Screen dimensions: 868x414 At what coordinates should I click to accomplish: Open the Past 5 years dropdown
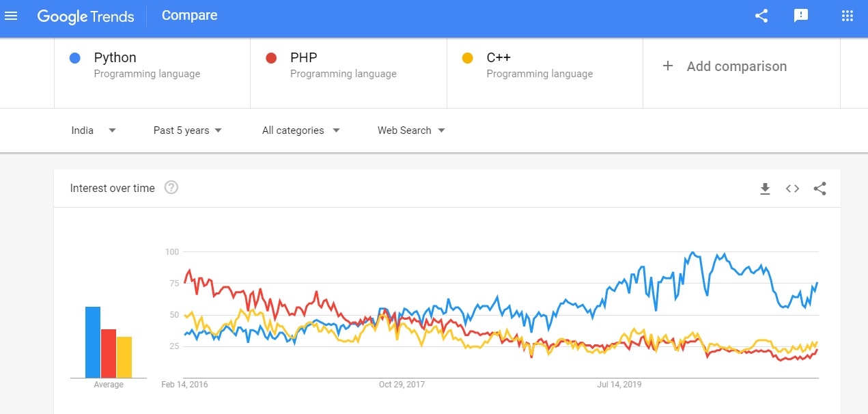(x=188, y=130)
